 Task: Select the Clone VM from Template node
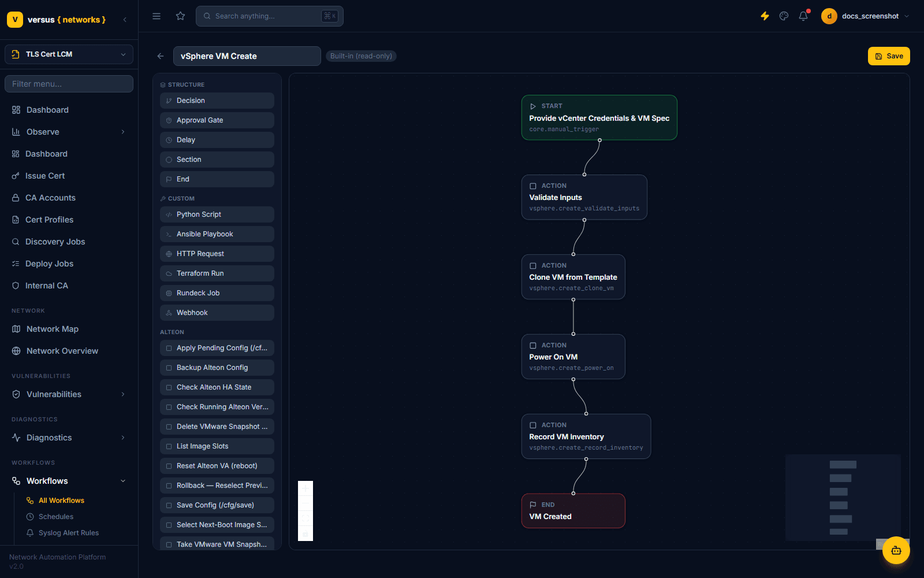[573, 277]
